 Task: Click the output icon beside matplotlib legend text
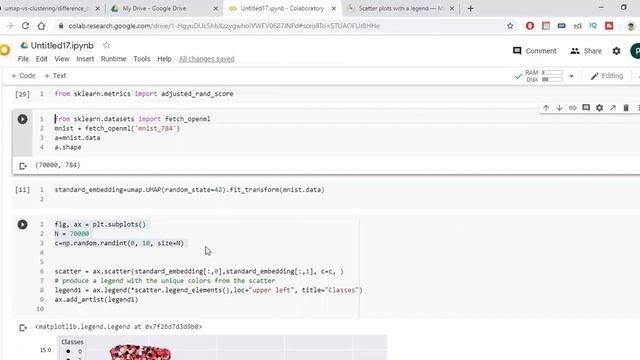pyautogui.click(x=23, y=327)
